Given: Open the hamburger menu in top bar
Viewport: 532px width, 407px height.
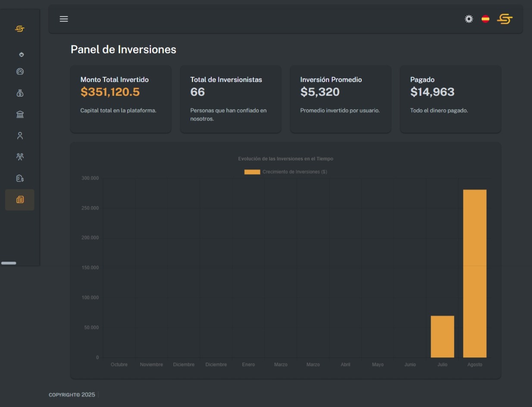Looking at the screenshot, I should tap(64, 19).
